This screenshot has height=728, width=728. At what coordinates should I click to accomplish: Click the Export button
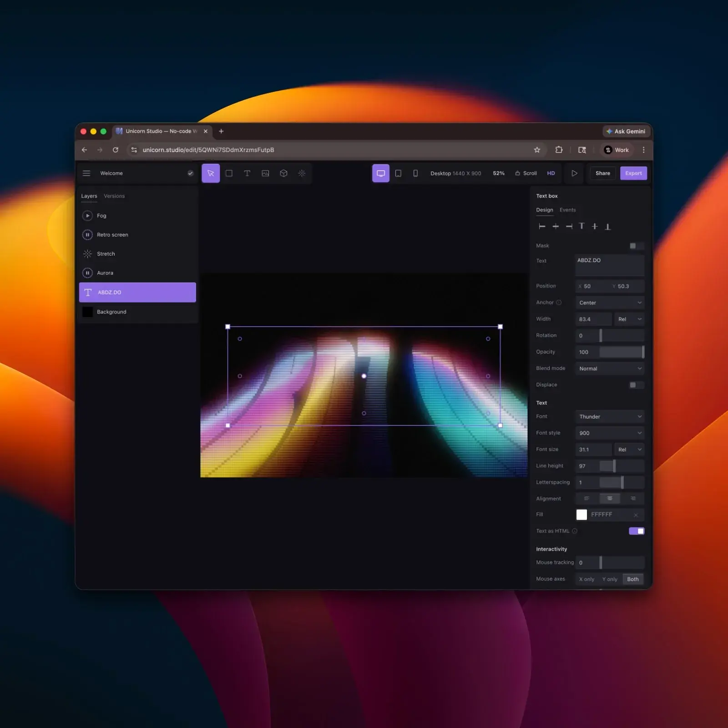[633, 173]
